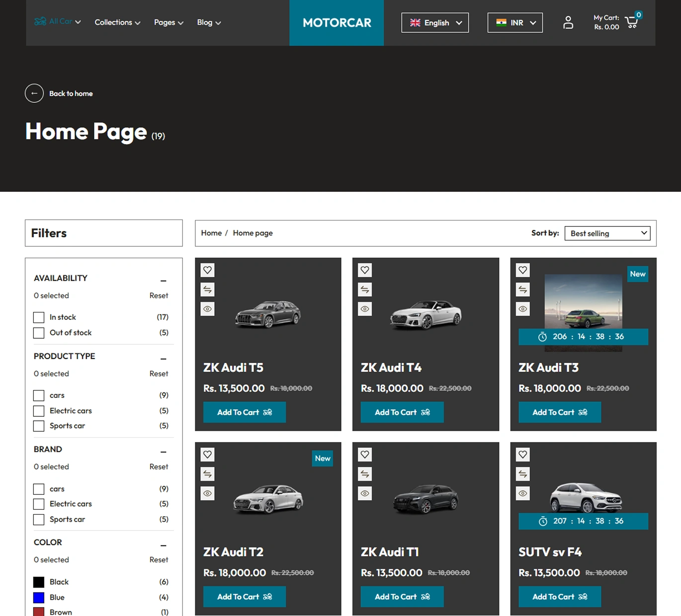This screenshot has height=616, width=681.
Task: Add ZK Audi T5 to wishlist heart icon
Action: click(x=208, y=270)
